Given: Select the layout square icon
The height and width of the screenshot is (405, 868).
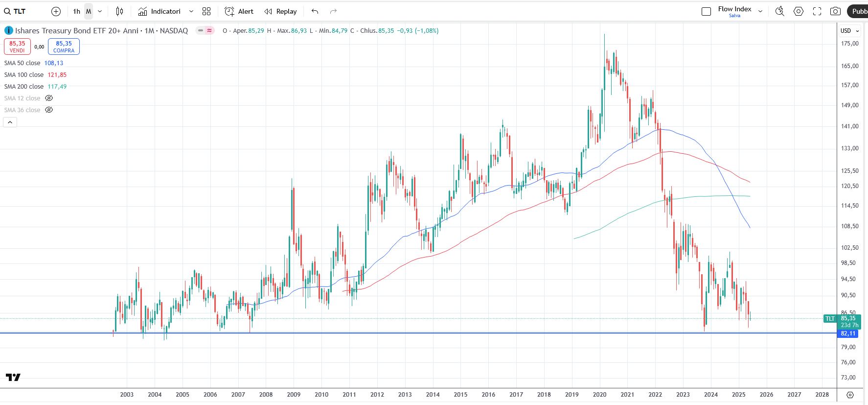Looking at the screenshot, I should click(x=706, y=11).
